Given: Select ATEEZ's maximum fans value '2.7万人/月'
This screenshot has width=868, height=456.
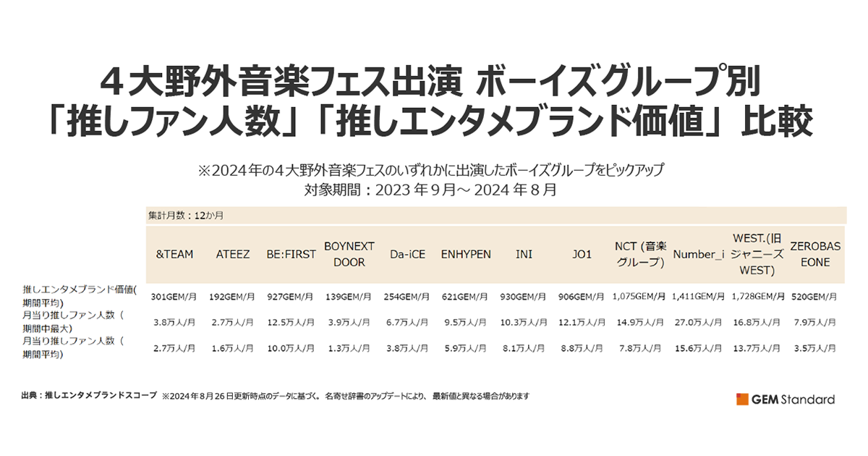Looking at the screenshot, I should coord(232,322).
